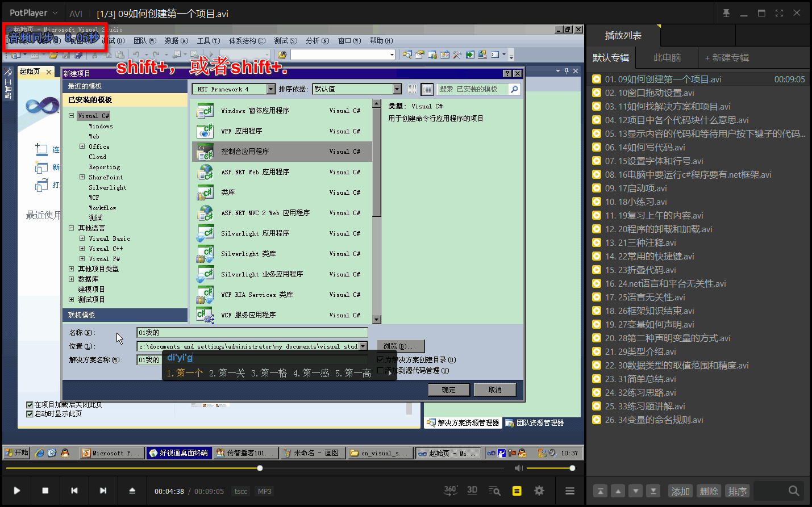Image resolution: width=812 pixels, height=507 pixels.
Task: Go to the previous track
Action: (x=74, y=491)
